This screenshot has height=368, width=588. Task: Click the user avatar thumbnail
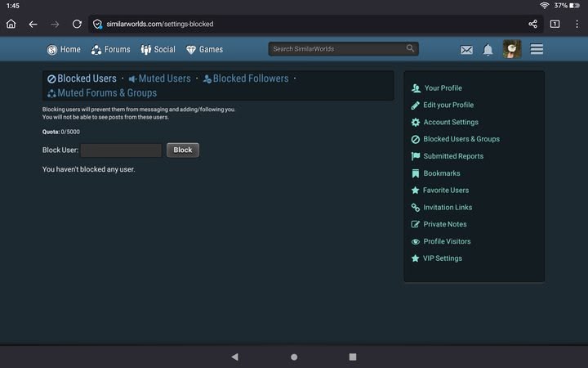[x=512, y=49]
